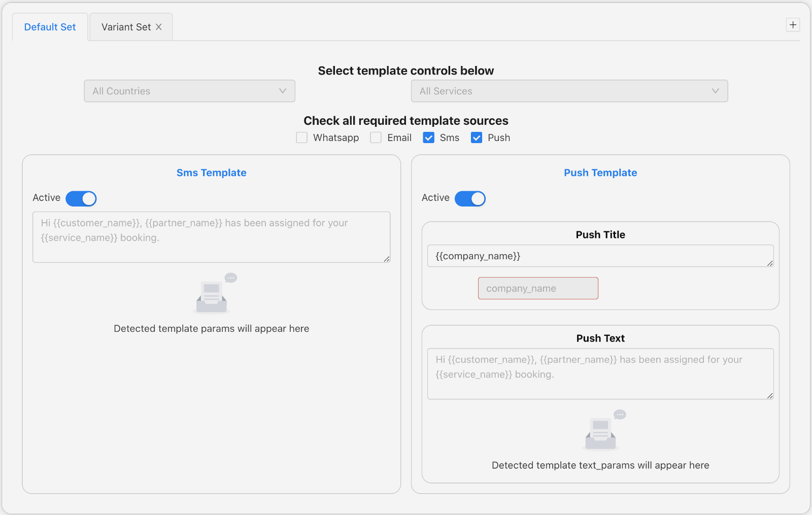The image size is (812, 515).
Task: Focus the Push Title text field
Action: 600,256
